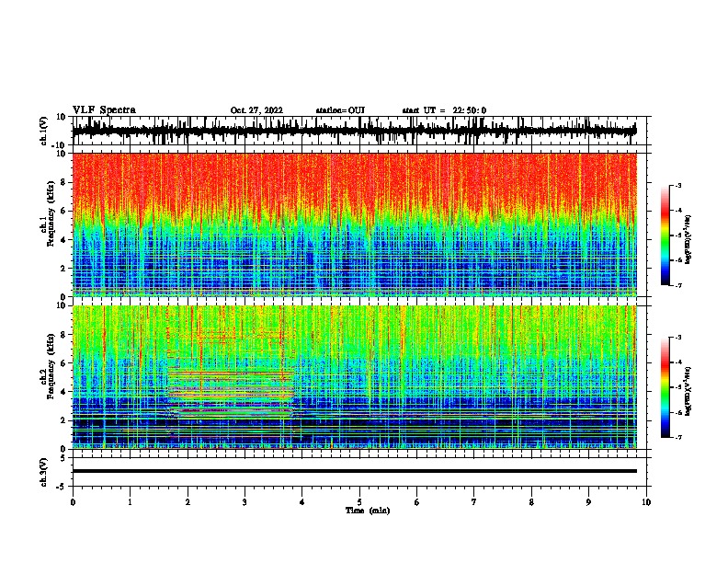
Task: Click the log(PSD) label beside ch.2 colorbar
Action: (688, 392)
